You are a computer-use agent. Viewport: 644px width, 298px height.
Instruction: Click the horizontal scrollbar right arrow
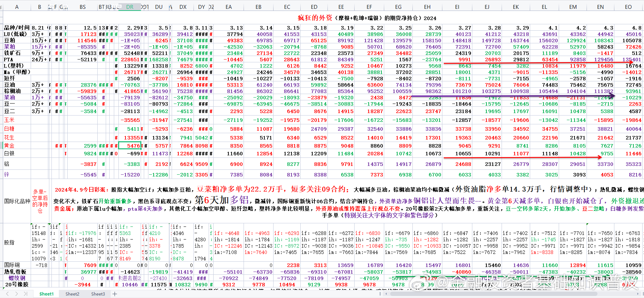tap(638, 294)
